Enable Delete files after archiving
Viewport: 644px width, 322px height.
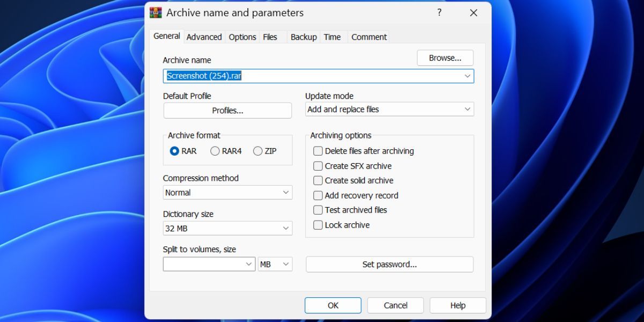pyautogui.click(x=318, y=151)
